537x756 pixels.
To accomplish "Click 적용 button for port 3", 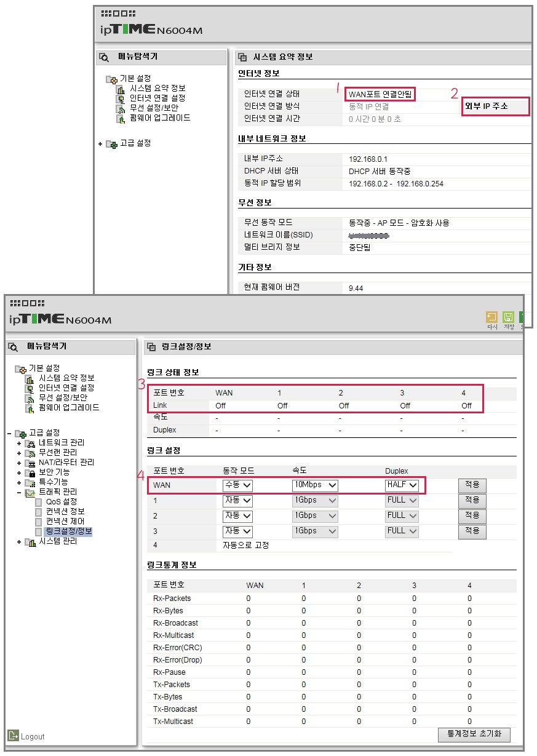I will (472, 531).
